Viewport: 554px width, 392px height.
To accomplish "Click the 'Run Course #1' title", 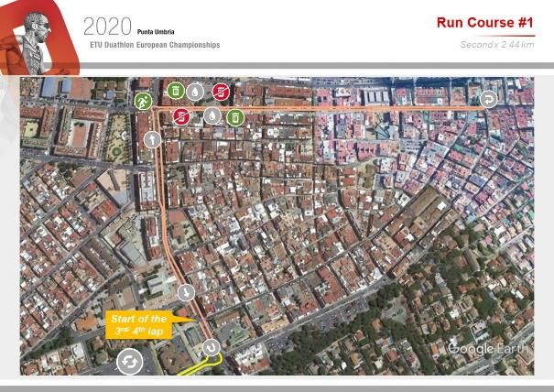I will 486,22.
